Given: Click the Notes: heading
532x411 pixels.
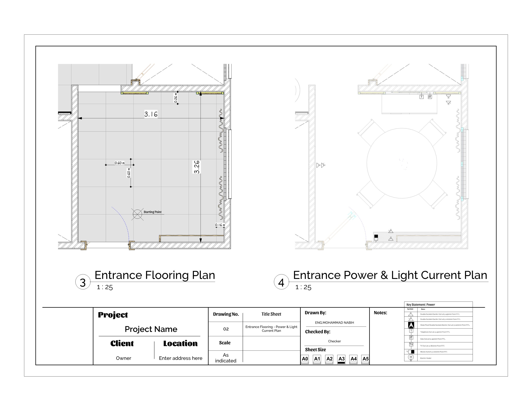Looking at the screenshot, I should point(380,313).
